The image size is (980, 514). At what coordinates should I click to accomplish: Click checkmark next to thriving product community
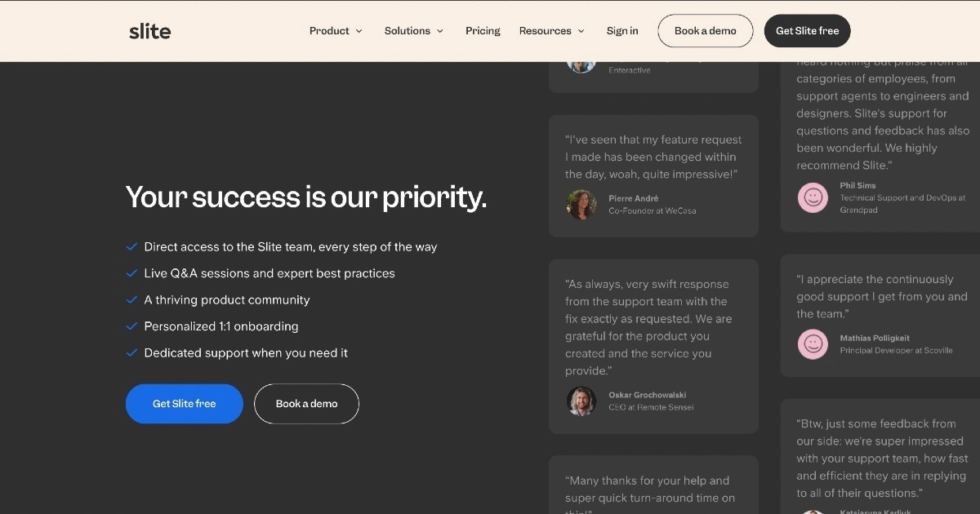[x=131, y=299]
